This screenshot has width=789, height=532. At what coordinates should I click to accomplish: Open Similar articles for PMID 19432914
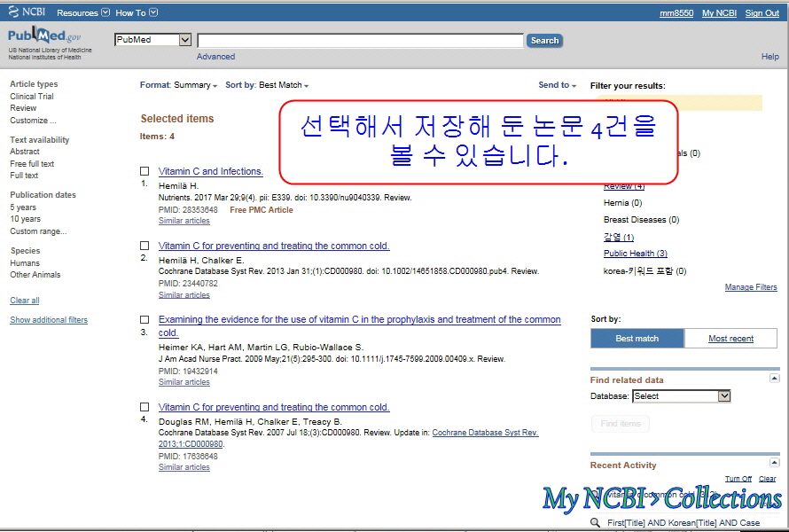click(184, 382)
